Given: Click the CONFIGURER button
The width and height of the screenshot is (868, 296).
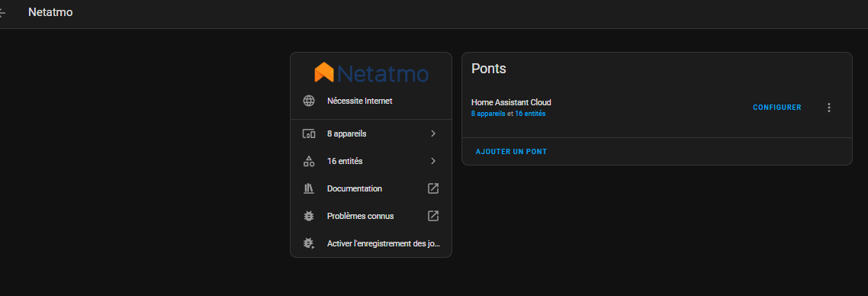Looking at the screenshot, I should pyautogui.click(x=777, y=108).
